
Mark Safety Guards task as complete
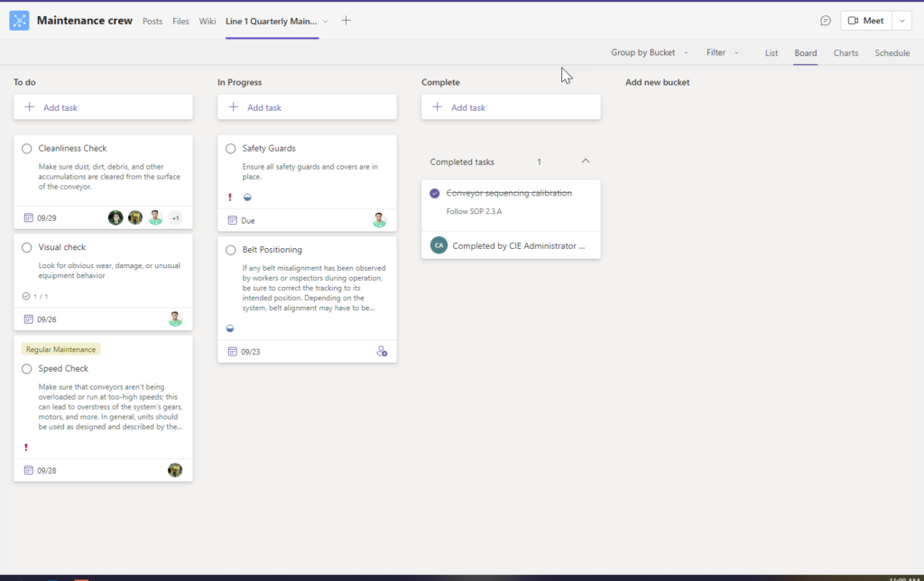[231, 149]
